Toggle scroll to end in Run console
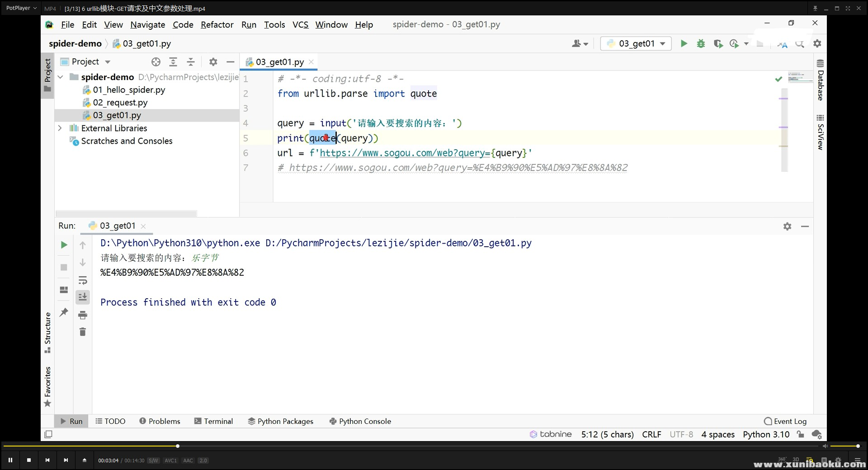The height and width of the screenshot is (470, 868). 82,297
